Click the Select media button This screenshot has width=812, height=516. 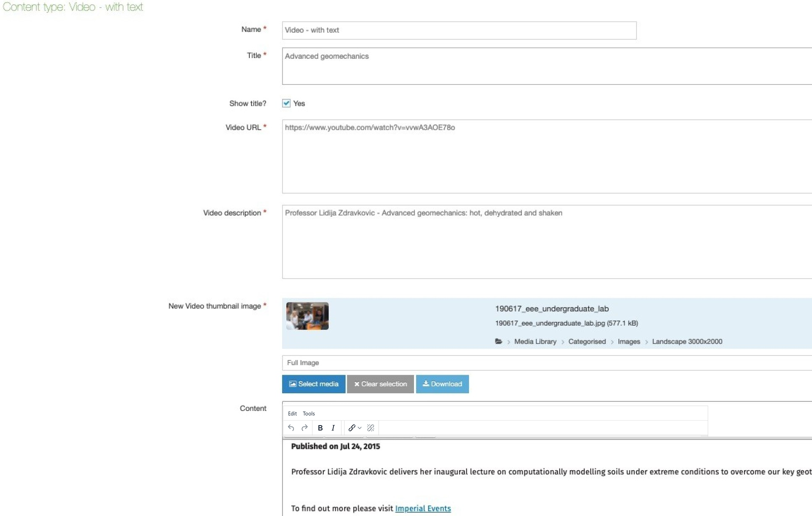(314, 384)
